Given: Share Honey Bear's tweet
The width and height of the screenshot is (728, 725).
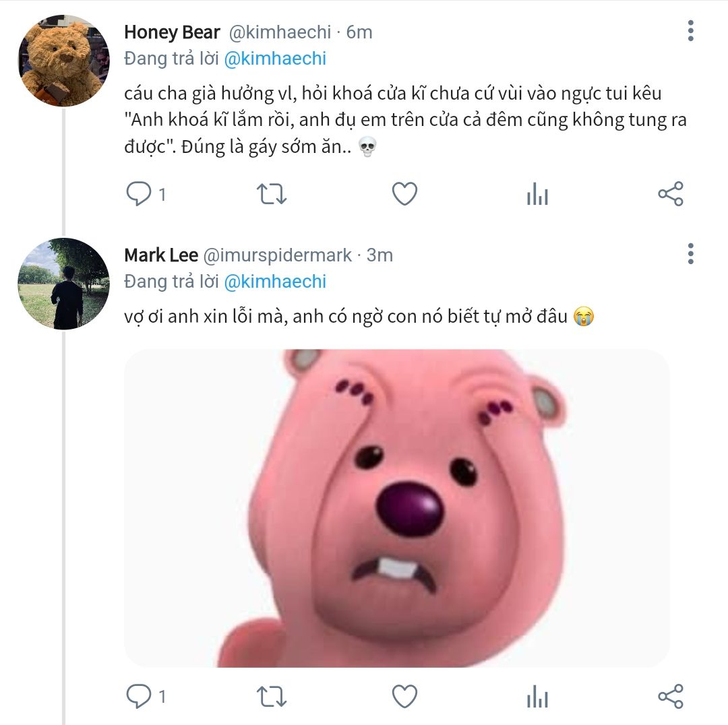Looking at the screenshot, I should tap(670, 194).
